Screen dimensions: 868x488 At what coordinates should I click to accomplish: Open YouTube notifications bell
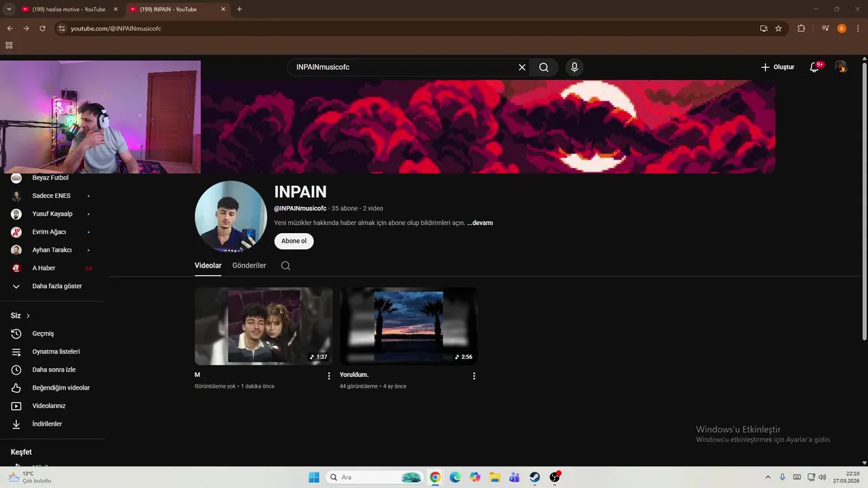pos(815,67)
